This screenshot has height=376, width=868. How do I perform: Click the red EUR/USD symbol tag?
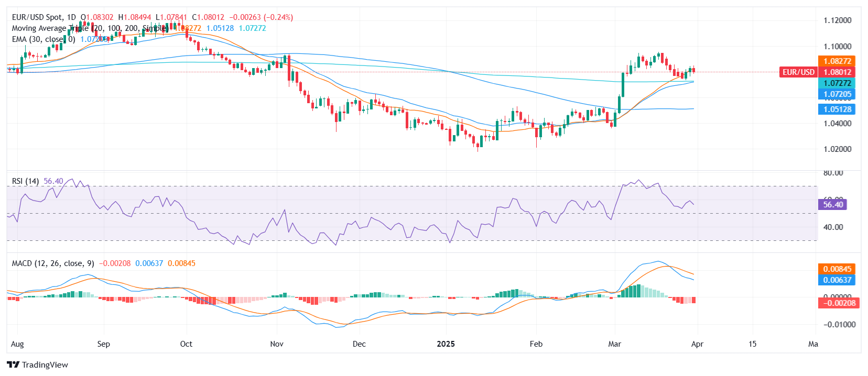pos(798,72)
